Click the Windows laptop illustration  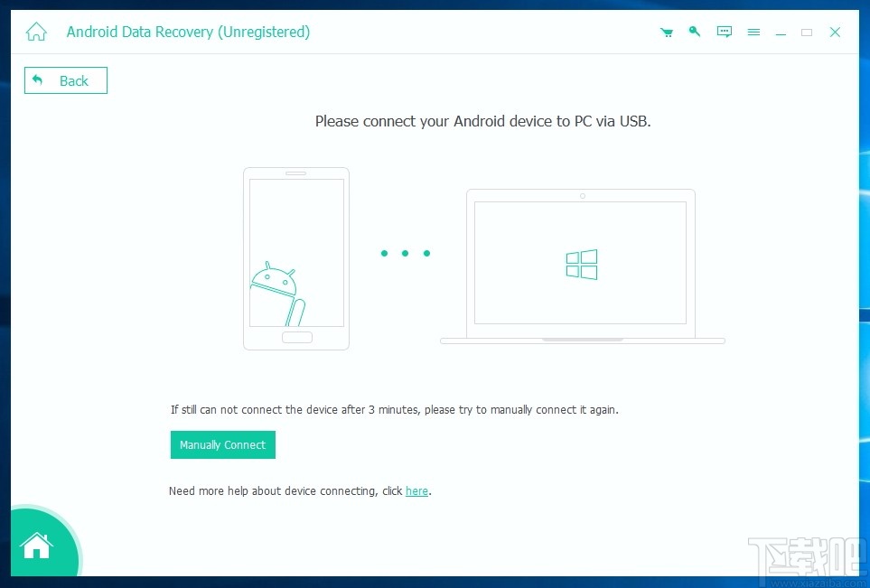[582, 266]
